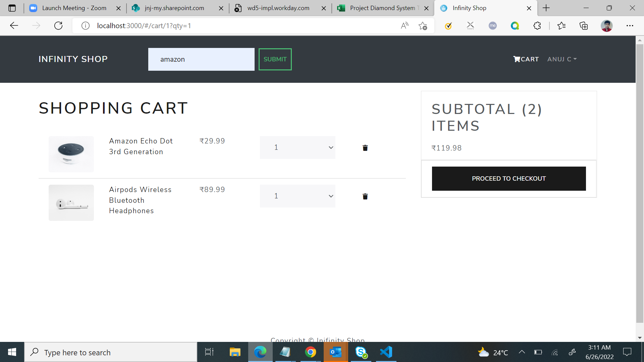Click the SUBMIT search button

275,59
